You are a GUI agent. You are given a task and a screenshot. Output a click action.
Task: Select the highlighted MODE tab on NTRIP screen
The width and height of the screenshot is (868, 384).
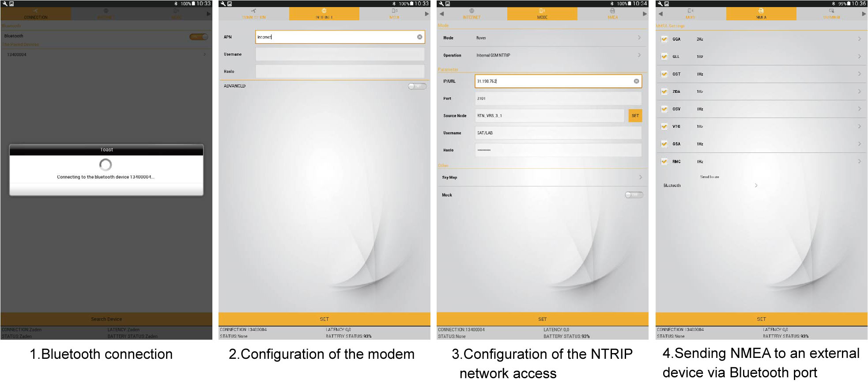tap(542, 14)
